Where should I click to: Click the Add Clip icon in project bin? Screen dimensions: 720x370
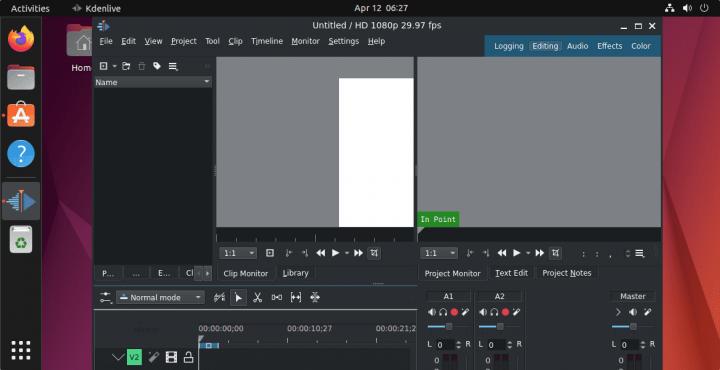click(103, 66)
